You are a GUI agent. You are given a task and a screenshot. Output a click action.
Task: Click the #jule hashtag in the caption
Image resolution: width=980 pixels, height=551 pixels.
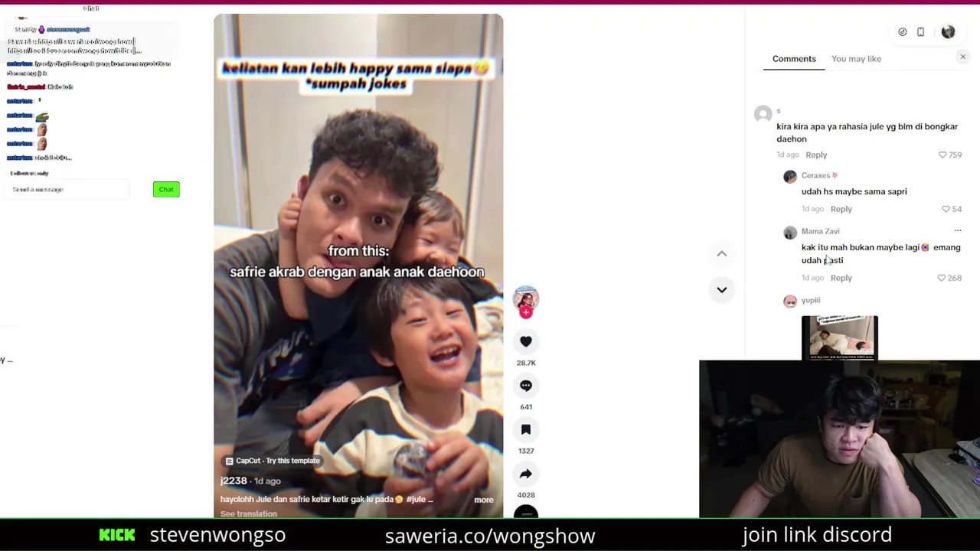[x=416, y=499]
